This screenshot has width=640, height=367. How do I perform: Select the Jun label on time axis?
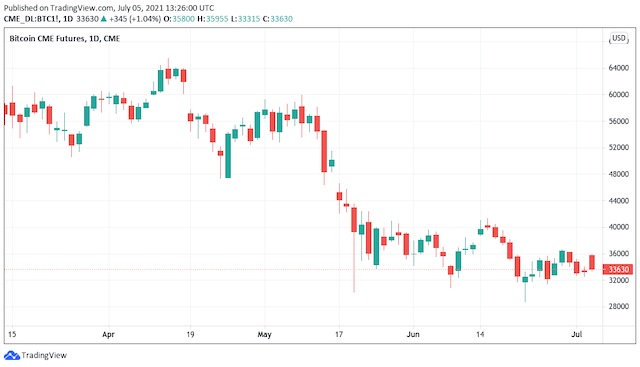coord(413,334)
